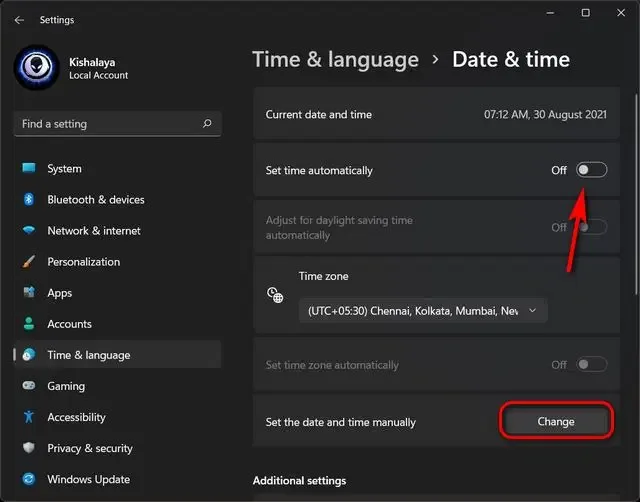
Task: Click the Privacy & security shield icon
Action: tap(29, 448)
